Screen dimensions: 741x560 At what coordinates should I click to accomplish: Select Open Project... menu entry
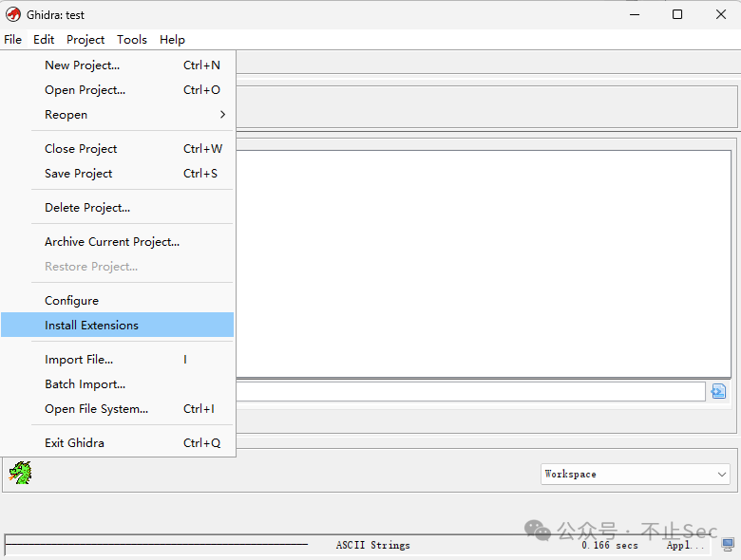(x=117, y=90)
